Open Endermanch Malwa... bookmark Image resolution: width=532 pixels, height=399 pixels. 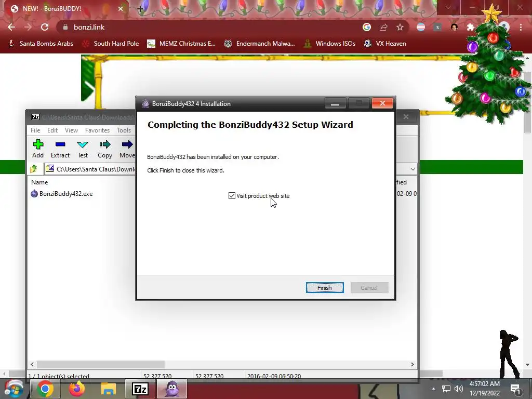[x=260, y=44]
